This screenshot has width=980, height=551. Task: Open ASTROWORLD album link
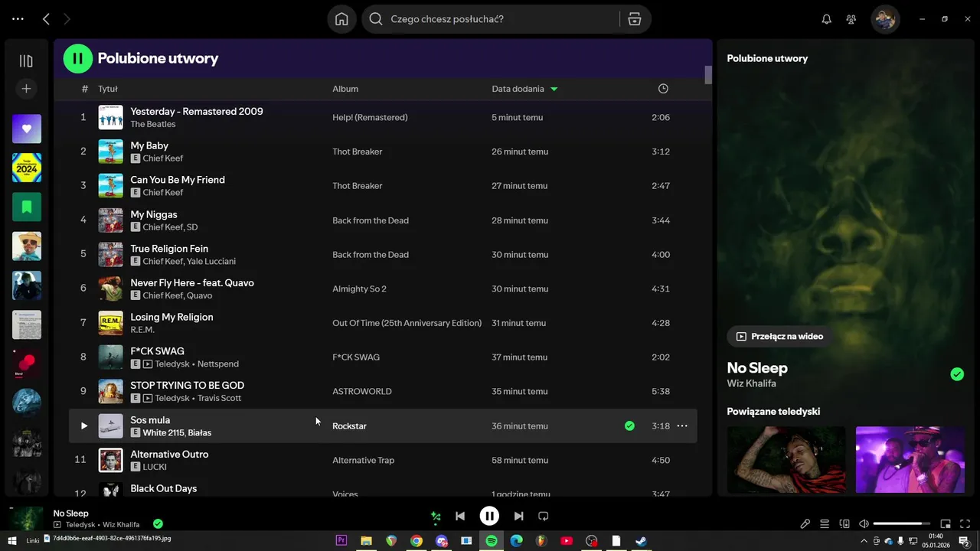(361, 392)
